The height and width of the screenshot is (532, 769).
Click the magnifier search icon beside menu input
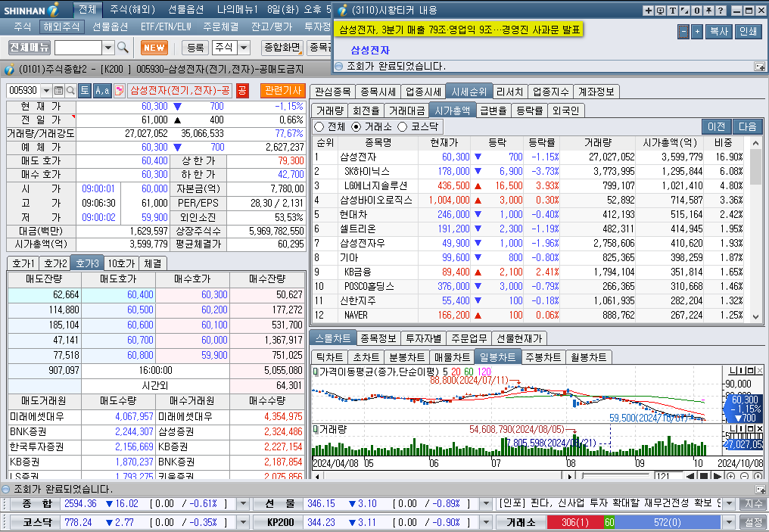click(x=123, y=48)
